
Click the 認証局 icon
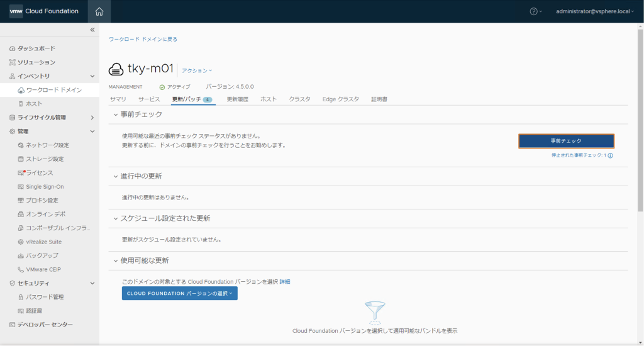coord(21,311)
